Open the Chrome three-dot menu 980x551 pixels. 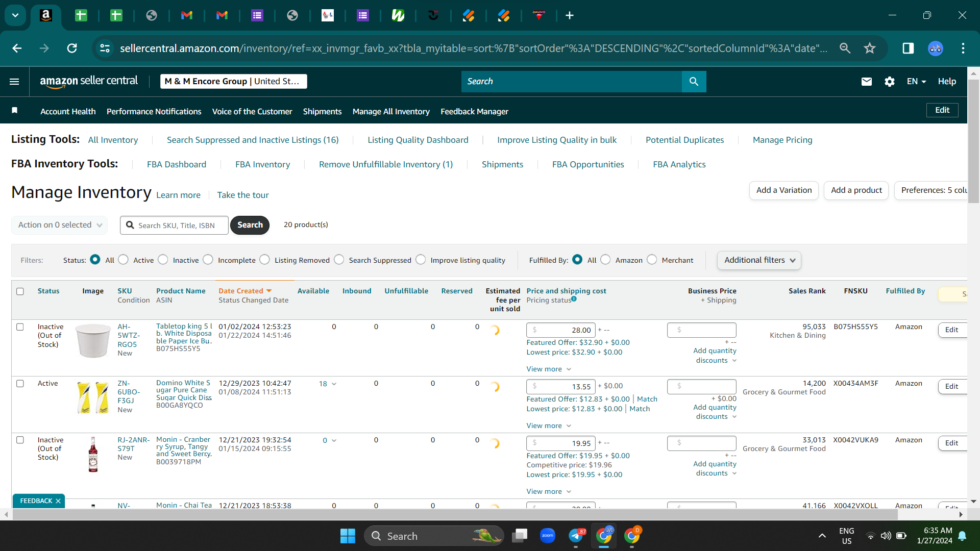click(963, 48)
